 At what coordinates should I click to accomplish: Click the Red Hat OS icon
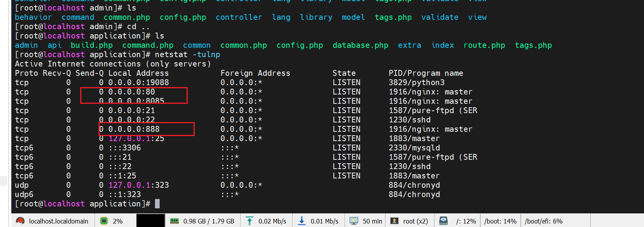[x=20, y=221]
